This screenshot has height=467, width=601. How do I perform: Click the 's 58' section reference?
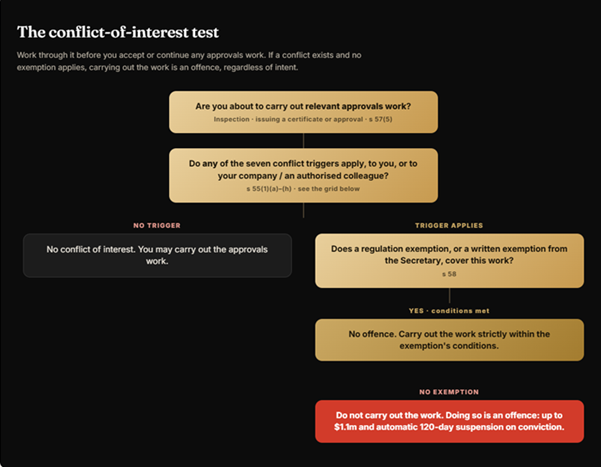click(449, 274)
